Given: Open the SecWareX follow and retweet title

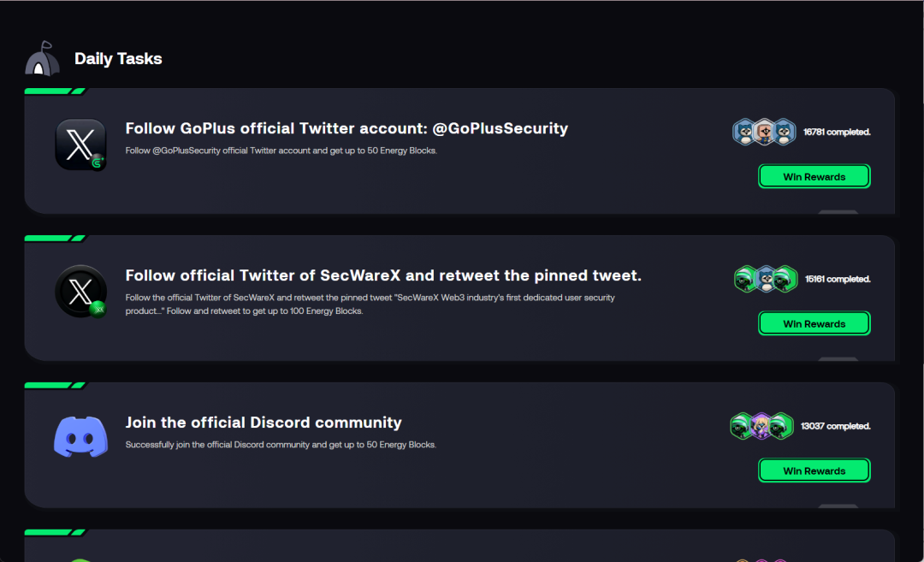Looking at the screenshot, I should point(383,275).
